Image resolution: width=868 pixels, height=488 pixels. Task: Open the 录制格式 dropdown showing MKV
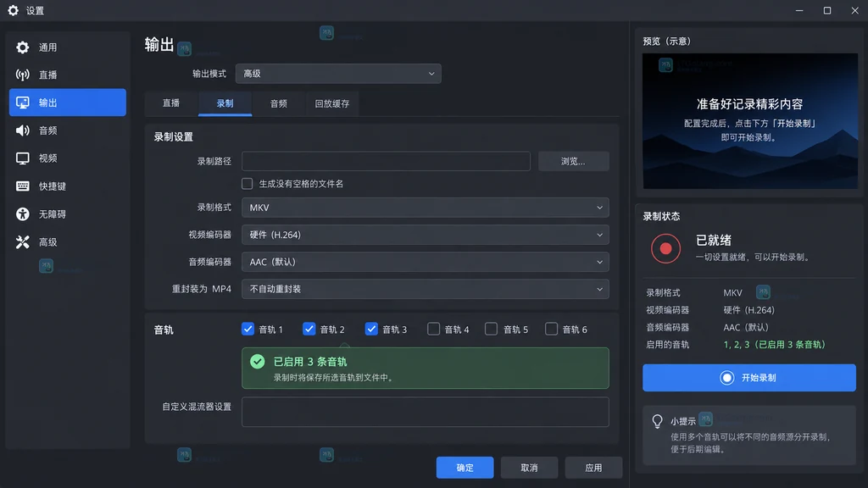[426, 208]
